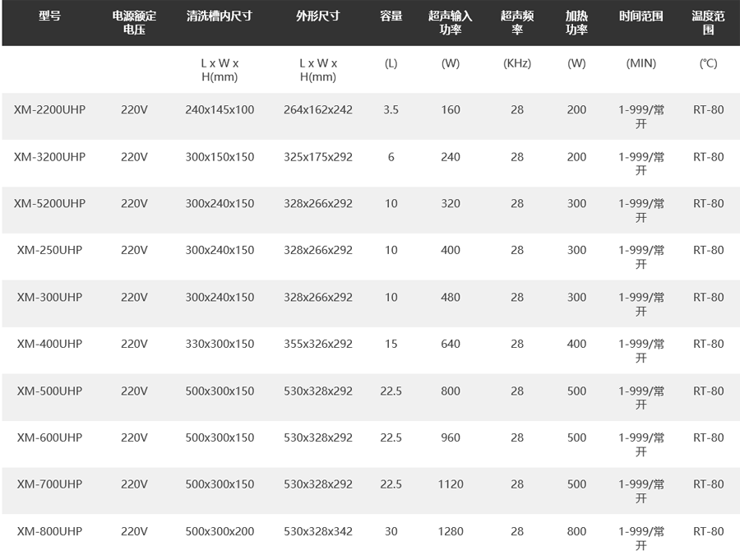Select the XM-400UHP model cell

[x=49, y=344]
